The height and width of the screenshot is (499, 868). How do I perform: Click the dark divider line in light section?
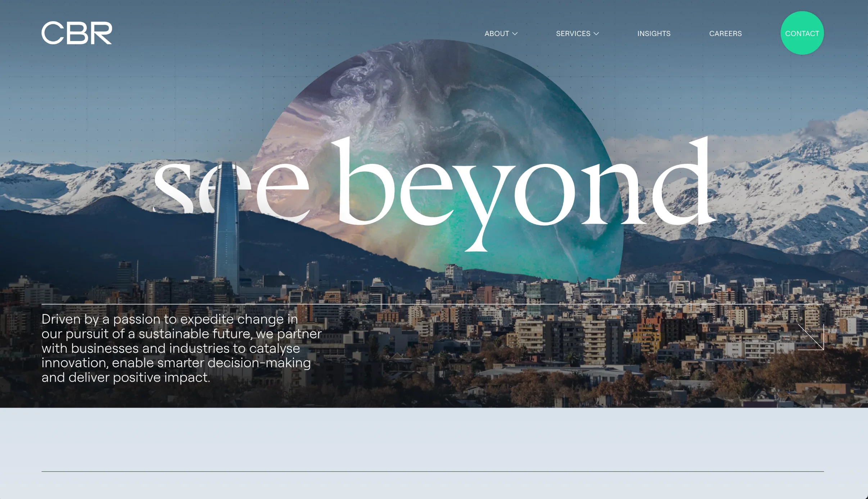tap(433, 471)
